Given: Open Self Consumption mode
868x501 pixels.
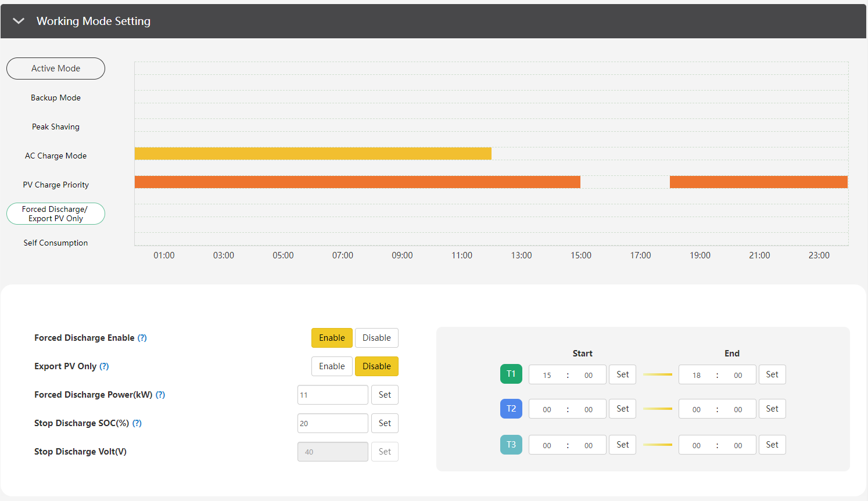Looking at the screenshot, I should click(x=56, y=243).
